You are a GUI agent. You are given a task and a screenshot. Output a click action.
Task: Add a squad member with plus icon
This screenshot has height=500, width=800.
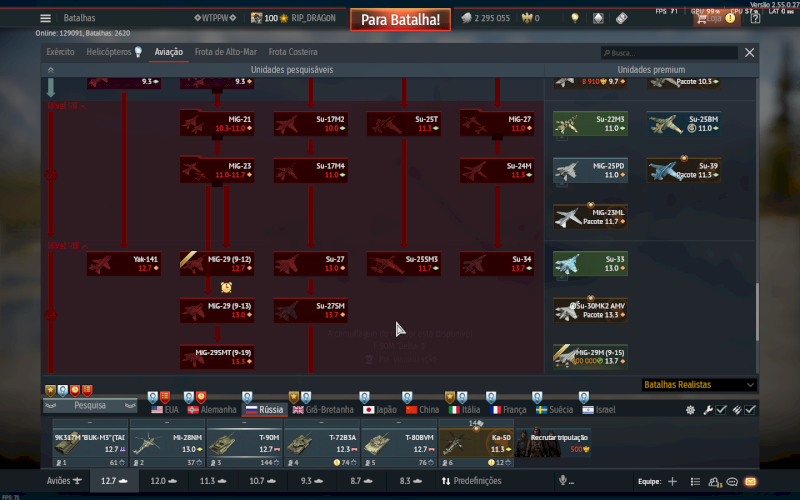(672, 481)
